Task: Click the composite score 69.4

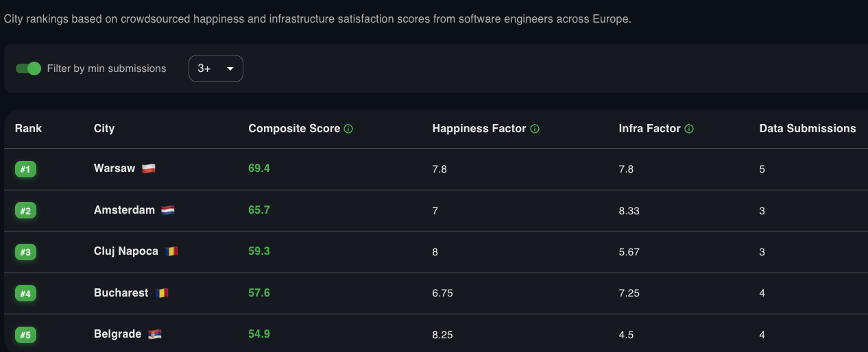Action: 259,168
